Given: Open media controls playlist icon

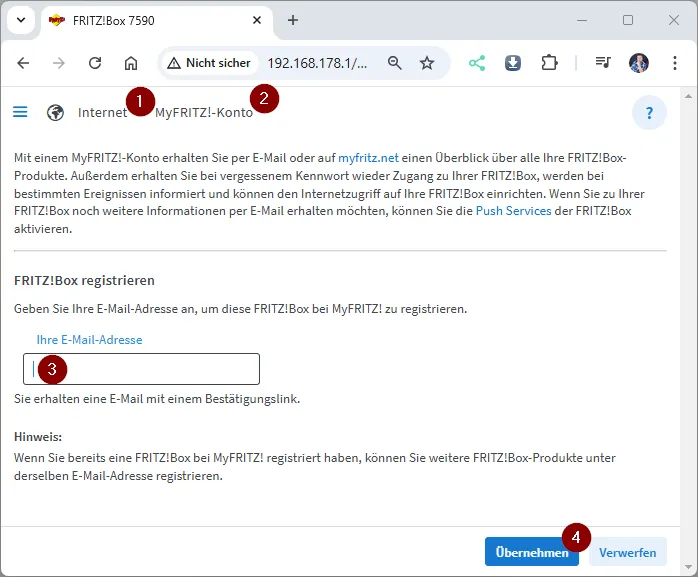Looking at the screenshot, I should click(603, 63).
